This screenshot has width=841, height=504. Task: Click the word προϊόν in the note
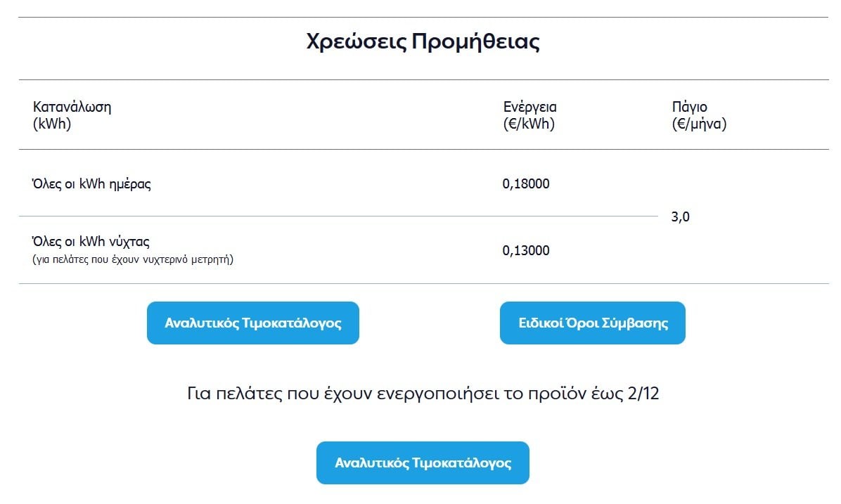(x=558, y=394)
